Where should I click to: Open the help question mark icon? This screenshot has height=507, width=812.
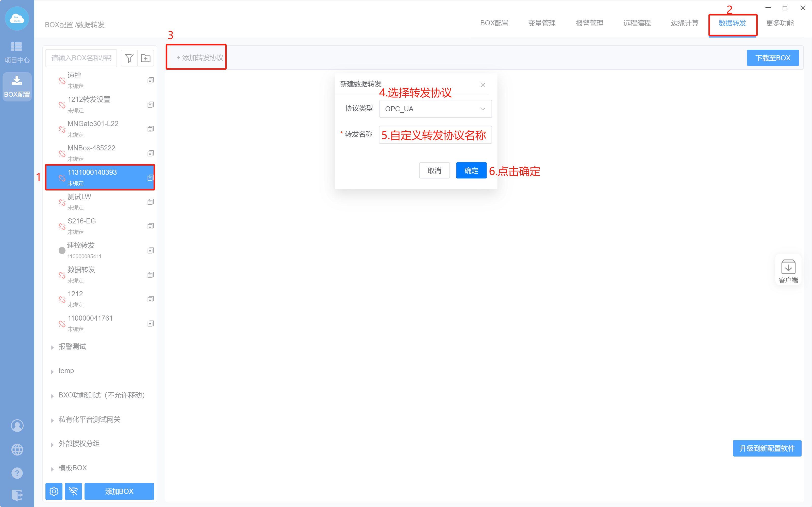pos(17,473)
